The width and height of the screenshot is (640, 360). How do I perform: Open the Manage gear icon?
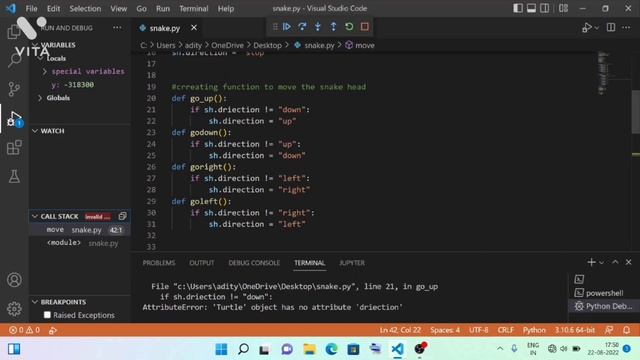14,309
